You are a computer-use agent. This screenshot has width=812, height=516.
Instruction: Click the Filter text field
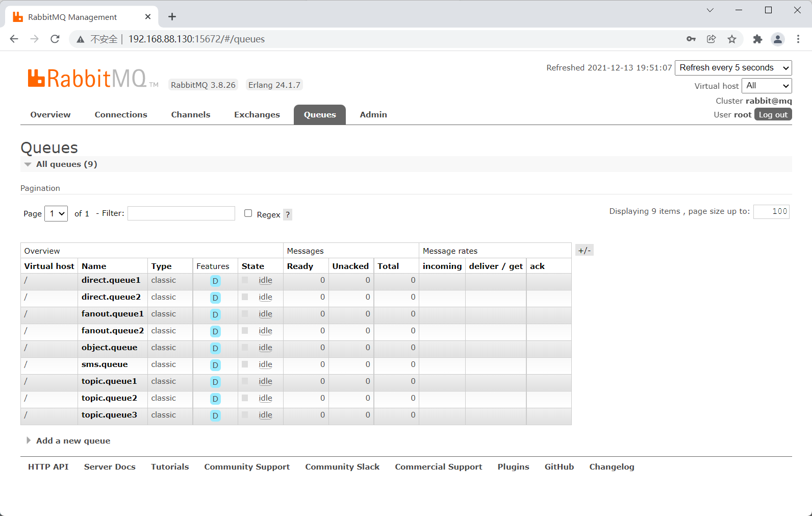[181, 213]
